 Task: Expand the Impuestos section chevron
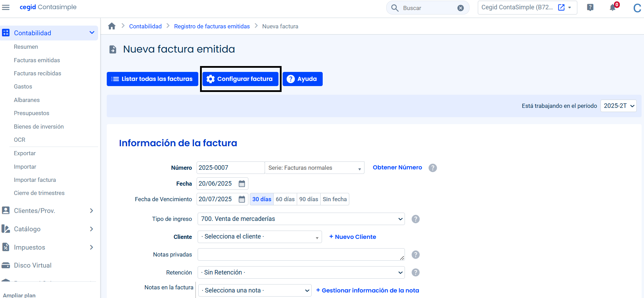tap(92, 247)
